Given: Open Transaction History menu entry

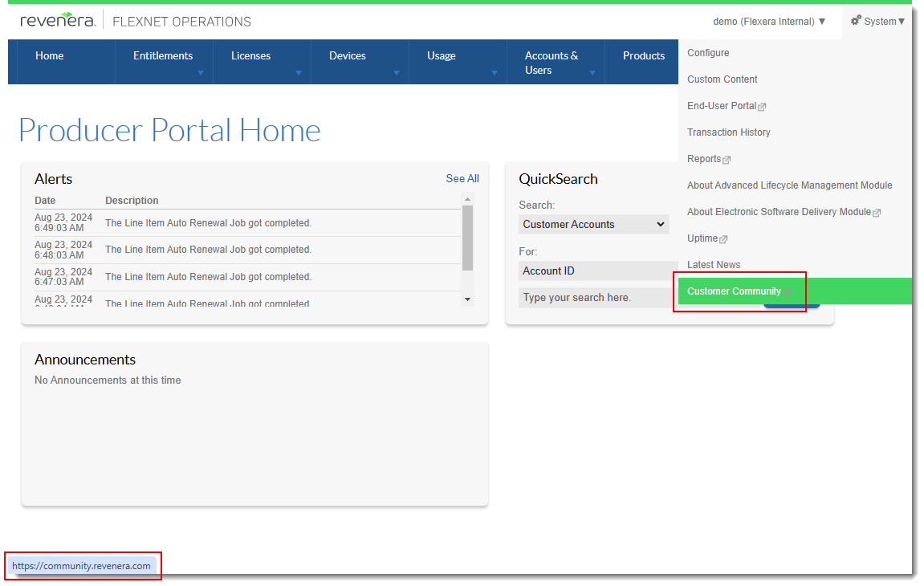Looking at the screenshot, I should pos(728,132).
